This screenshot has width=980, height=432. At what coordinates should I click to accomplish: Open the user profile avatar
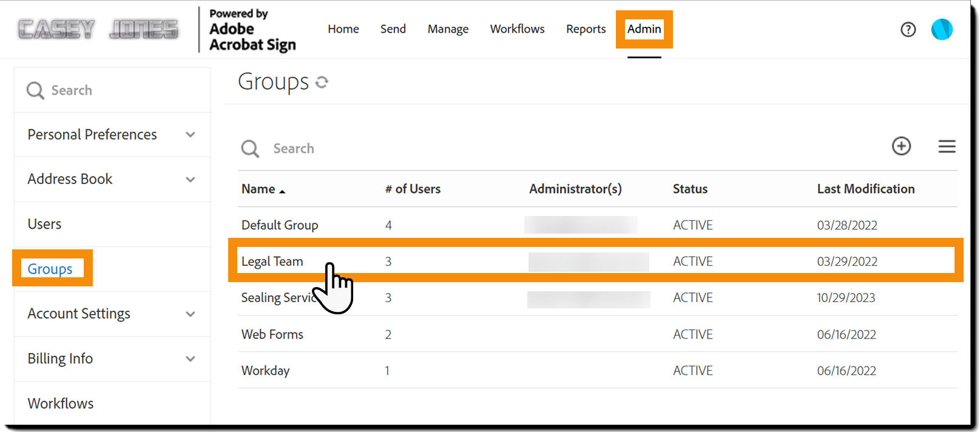coord(942,29)
